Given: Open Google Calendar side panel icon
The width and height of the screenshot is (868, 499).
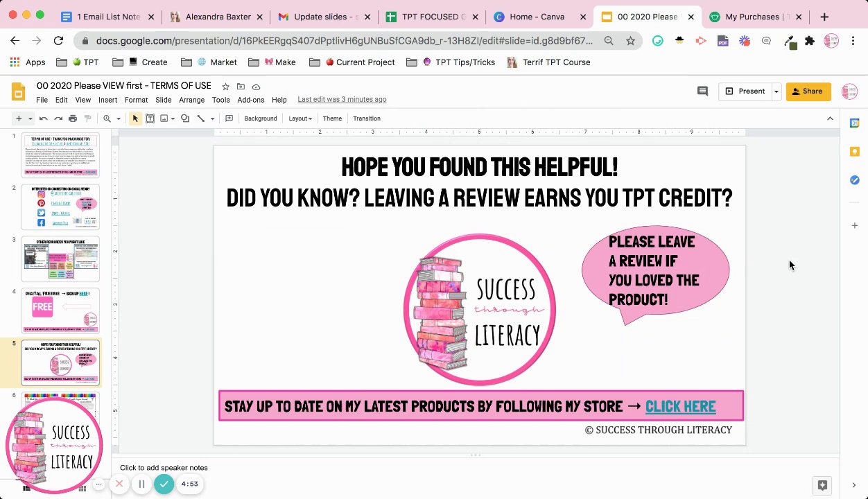Looking at the screenshot, I should (x=854, y=123).
